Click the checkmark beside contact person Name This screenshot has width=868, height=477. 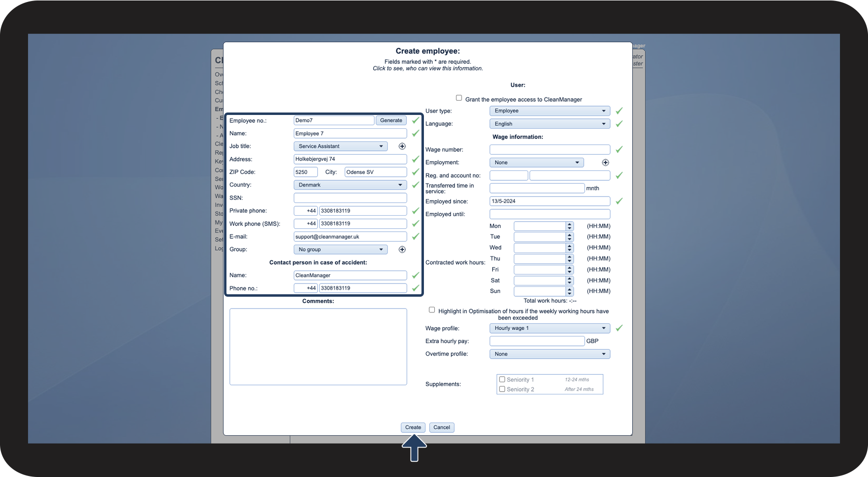tap(416, 276)
